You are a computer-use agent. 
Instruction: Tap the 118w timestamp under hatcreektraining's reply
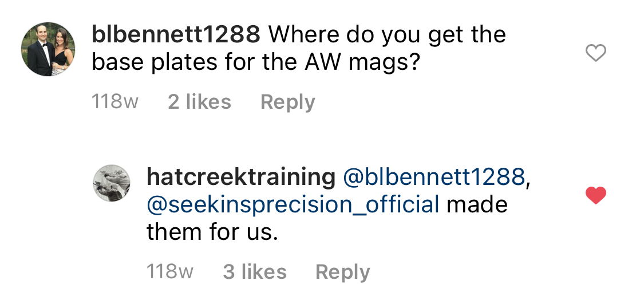tap(170, 271)
